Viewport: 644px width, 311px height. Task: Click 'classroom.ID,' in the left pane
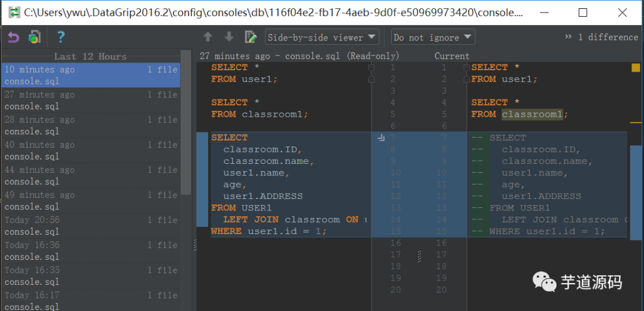[x=263, y=150]
